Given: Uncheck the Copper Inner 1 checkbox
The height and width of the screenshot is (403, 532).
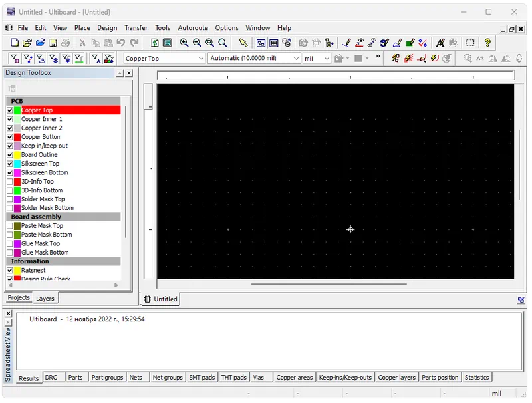Looking at the screenshot, I should (x=10, y=120).
